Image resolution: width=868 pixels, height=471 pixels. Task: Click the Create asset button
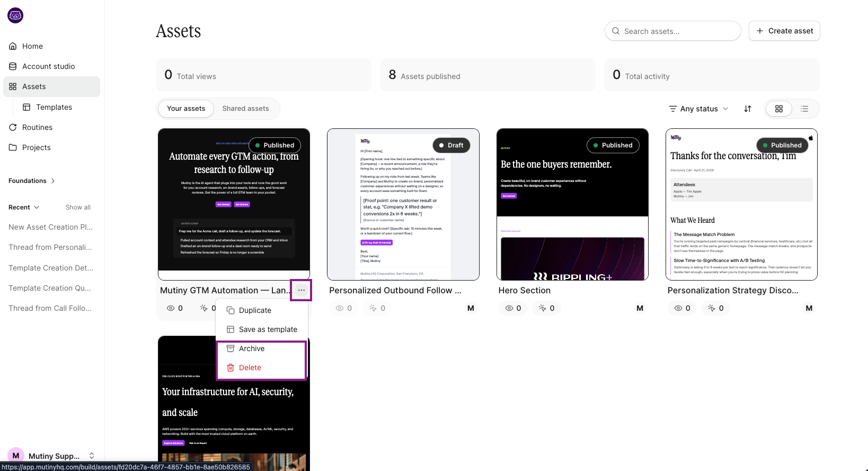point(784,31)
